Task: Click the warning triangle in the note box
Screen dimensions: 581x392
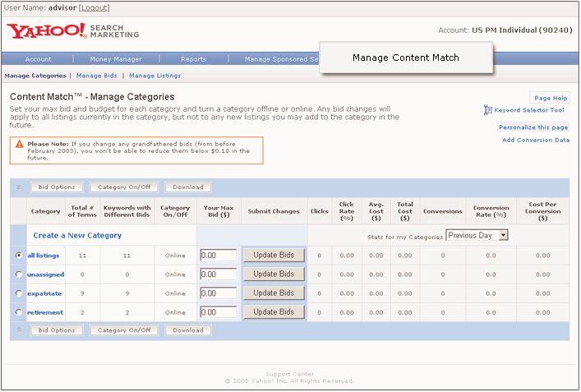Action: [19, 145]
